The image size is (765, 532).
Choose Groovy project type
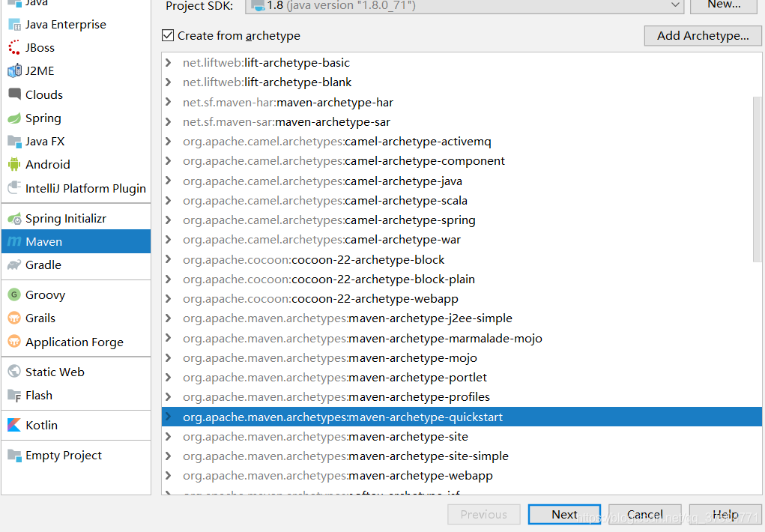click(x=76, y=294)
